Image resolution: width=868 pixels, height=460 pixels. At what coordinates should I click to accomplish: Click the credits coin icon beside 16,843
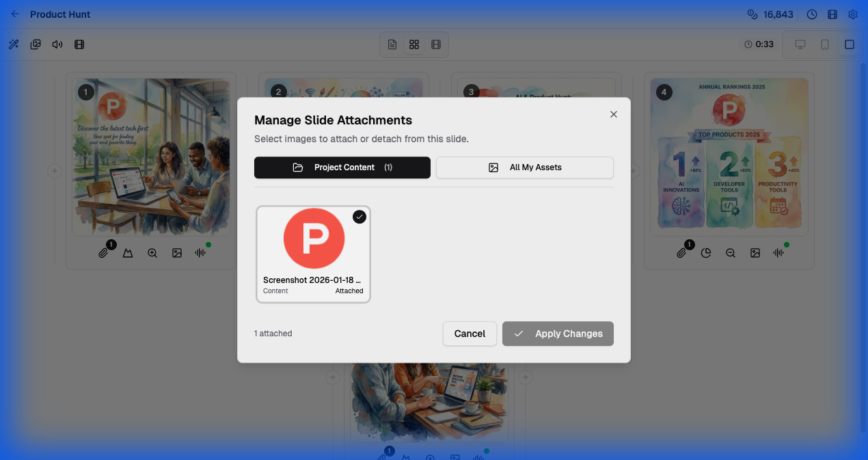tap(752, 14)
